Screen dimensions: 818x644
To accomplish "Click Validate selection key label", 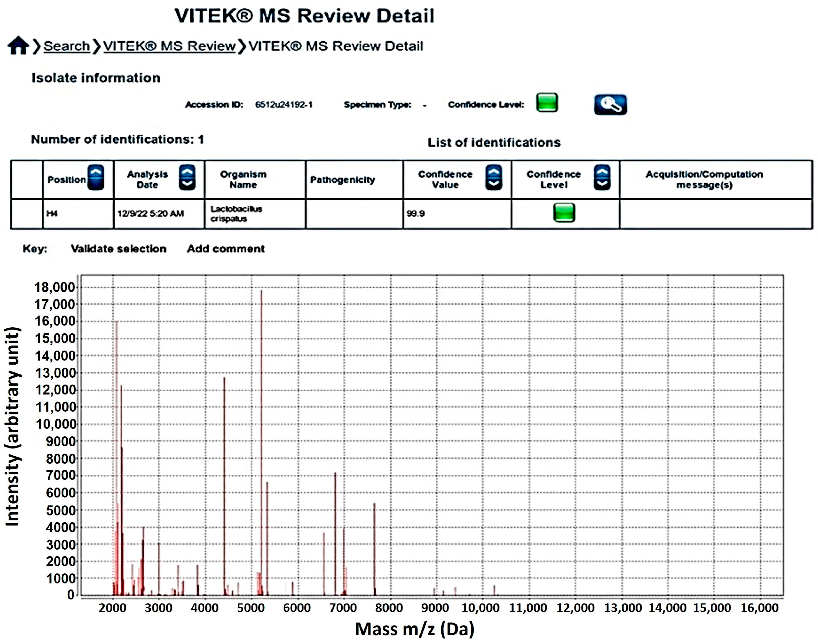I will pyautogui.click(x=119, y=249).
